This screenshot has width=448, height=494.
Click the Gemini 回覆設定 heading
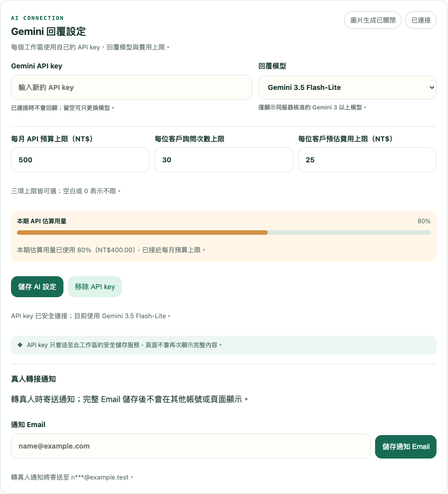point(48,31)
